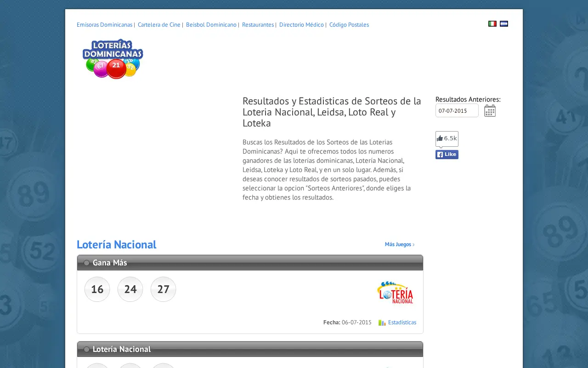This screenshot has width=588, height=368.
Task: Open the calendar date picker icon
Action: (x=490, y=111)
